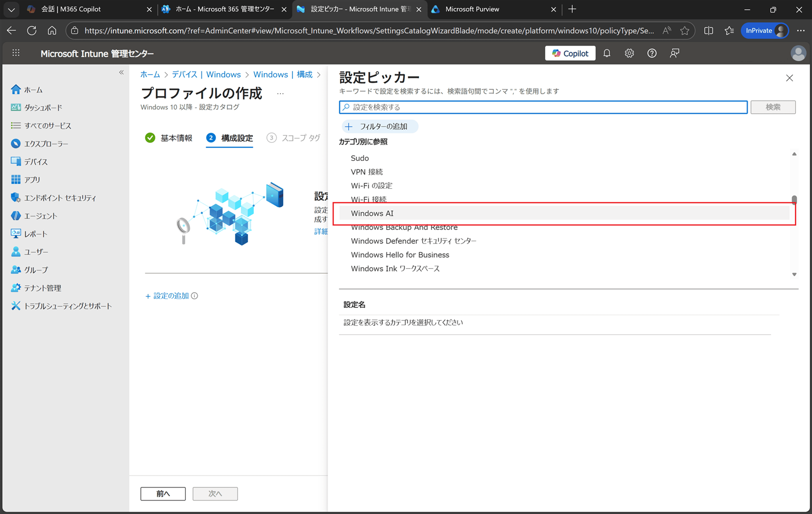Click the 次へ button
Viewport: 812px width, 514px height.
pyautogui.click(x=215, y=493)
